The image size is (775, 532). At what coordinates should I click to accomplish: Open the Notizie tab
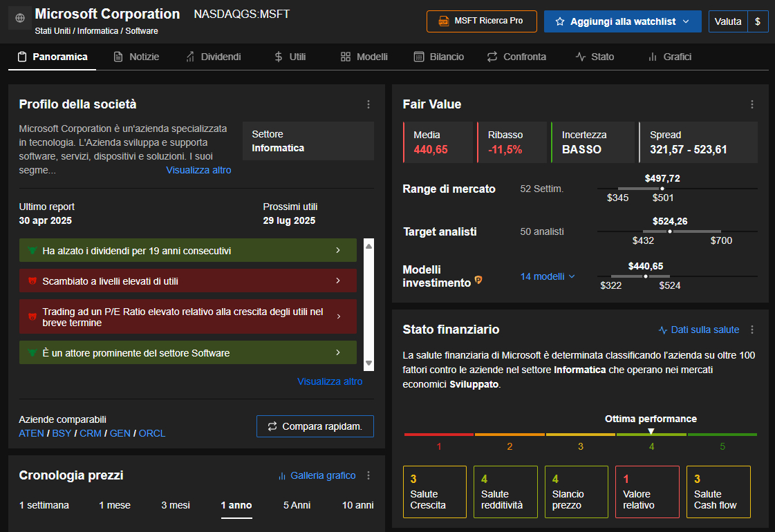coord(136,57)
